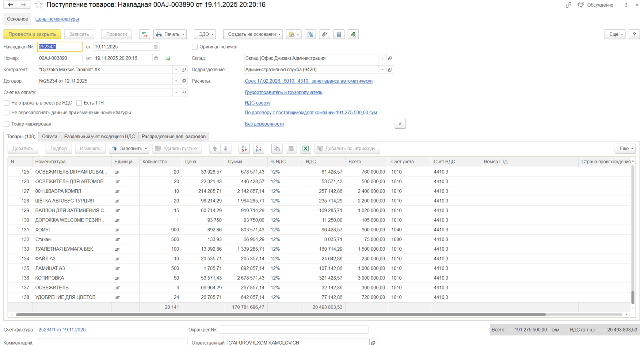Open Раздельный учет входящего НДС tab
The height and width of the screenshot is (345, 644).
(100, 136)
